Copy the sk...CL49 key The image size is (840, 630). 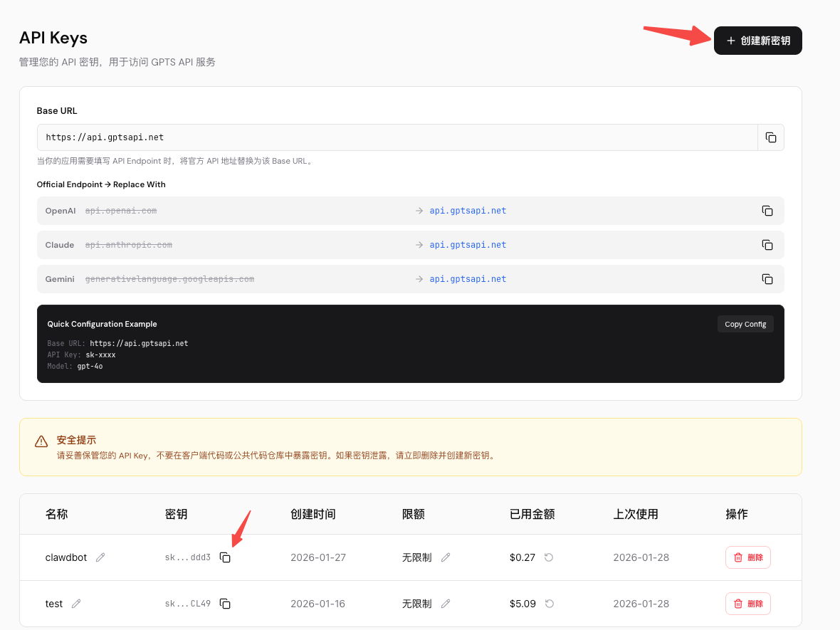(x=225, y=604)
